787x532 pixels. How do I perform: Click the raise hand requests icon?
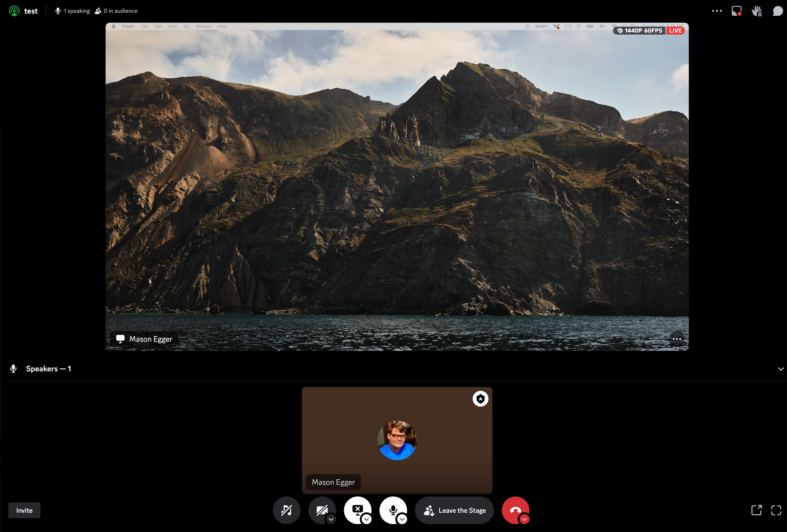pos(756,11)
